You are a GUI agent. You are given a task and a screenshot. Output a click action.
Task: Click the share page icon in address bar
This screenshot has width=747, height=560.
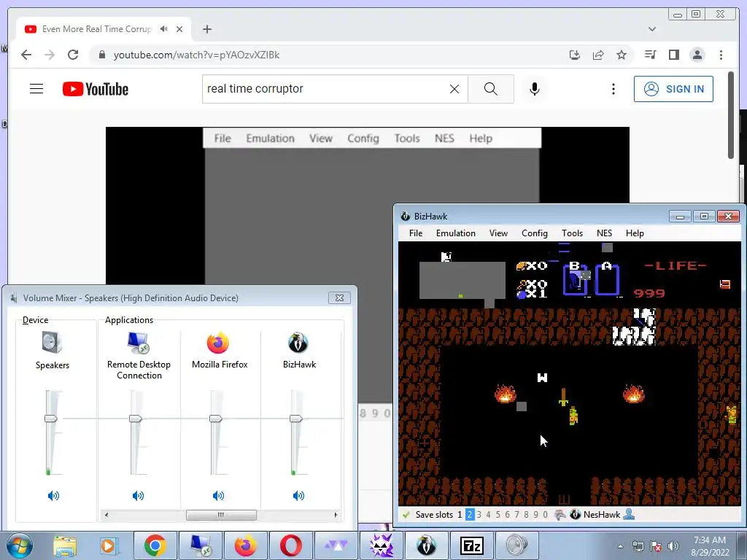click(598, 55)
